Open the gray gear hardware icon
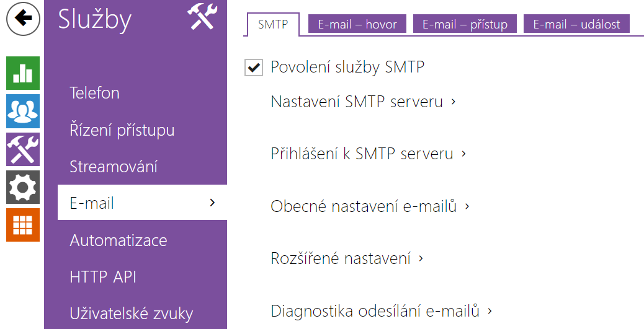 tap(23, 187)
